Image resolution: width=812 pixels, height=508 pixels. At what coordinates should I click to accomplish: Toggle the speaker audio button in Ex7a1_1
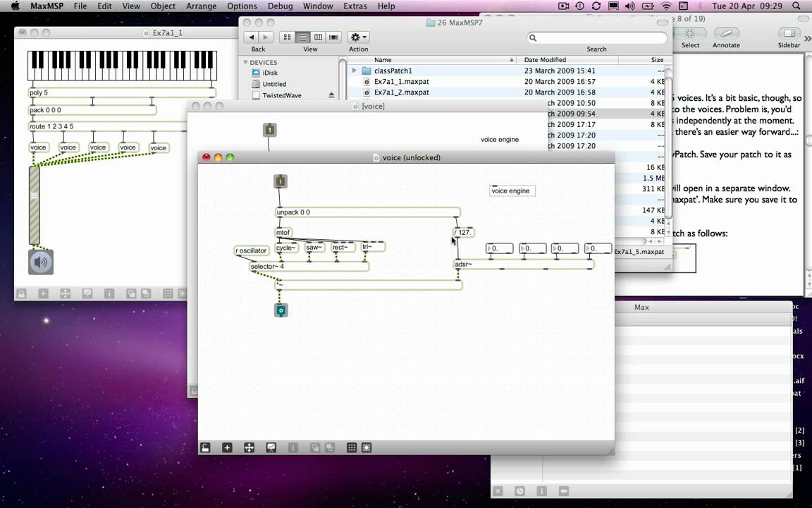40,262
